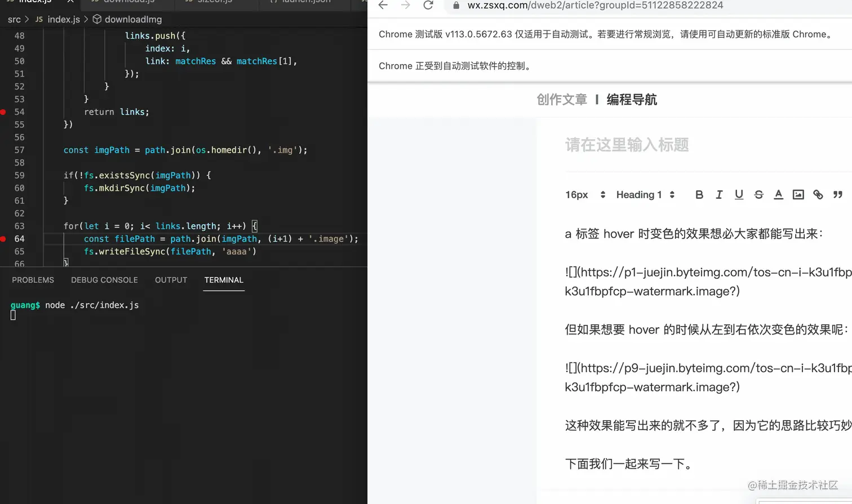This screenshot has height=504, width=852.
Task: Place cursor on 'fs.mkdirSync(imgPath);' line
Action: (x=140, y=188)
